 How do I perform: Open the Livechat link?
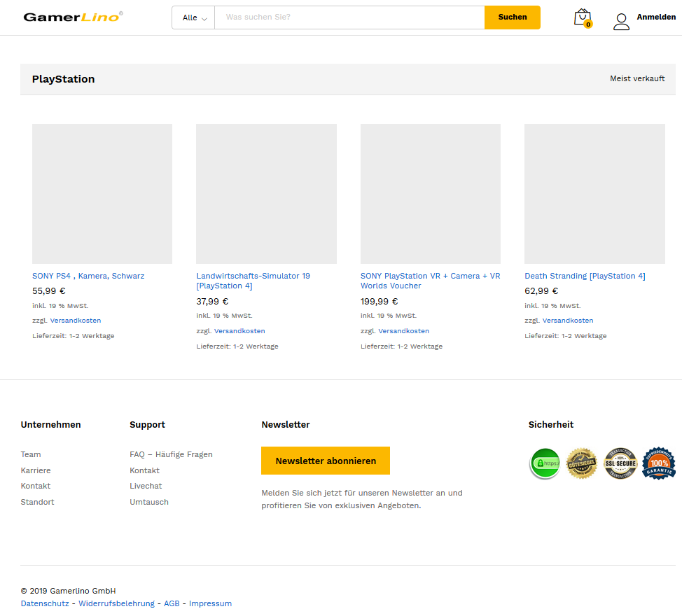(x=146, y=486)
